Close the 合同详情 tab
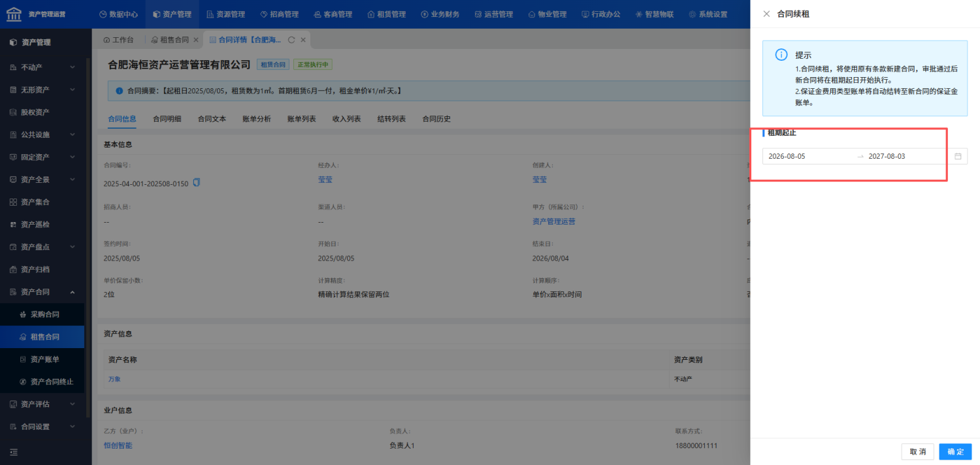980x465 pixels. tap(303, 40)
